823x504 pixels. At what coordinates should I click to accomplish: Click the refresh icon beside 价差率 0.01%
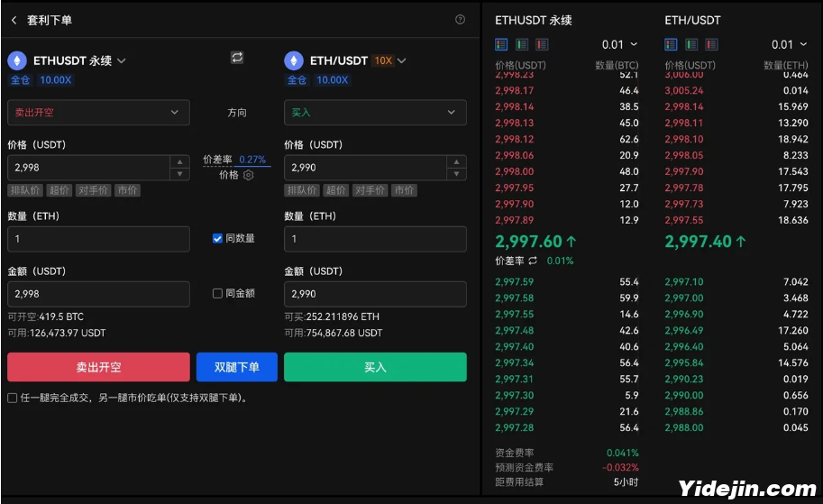[x=533, y=261]
